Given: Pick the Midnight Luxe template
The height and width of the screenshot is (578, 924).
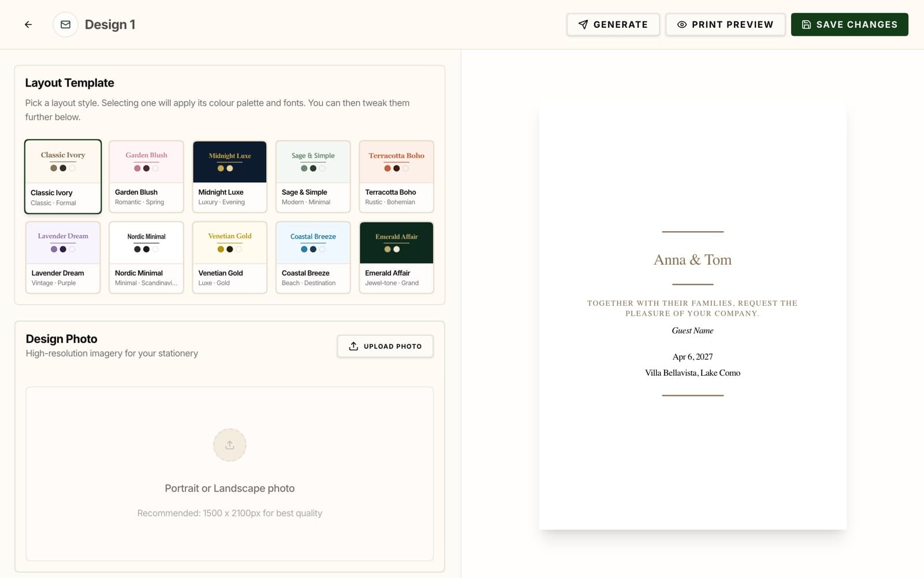Looking at the screenshot, I should tap(230, 176).
